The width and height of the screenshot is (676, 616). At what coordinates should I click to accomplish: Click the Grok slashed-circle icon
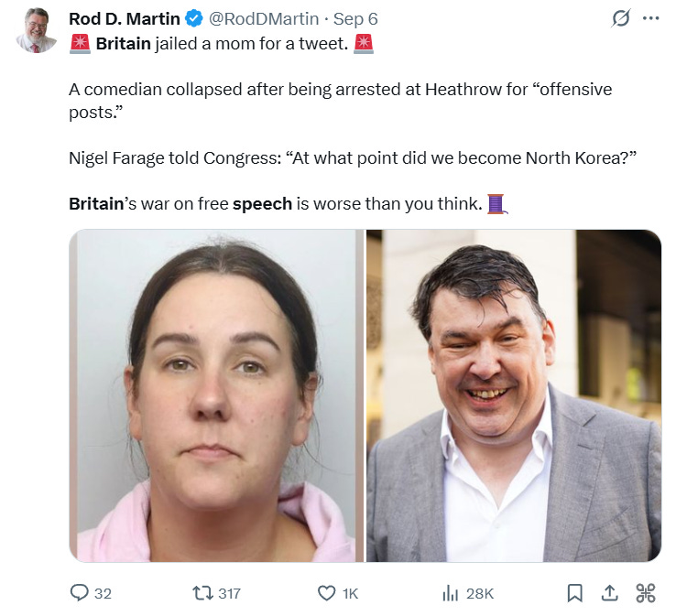pos(621,18)
